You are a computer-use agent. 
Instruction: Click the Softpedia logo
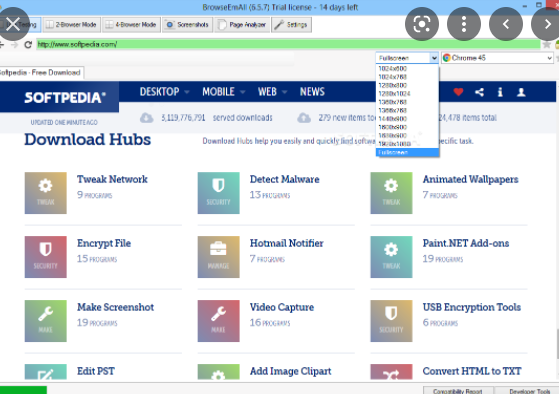65,97
